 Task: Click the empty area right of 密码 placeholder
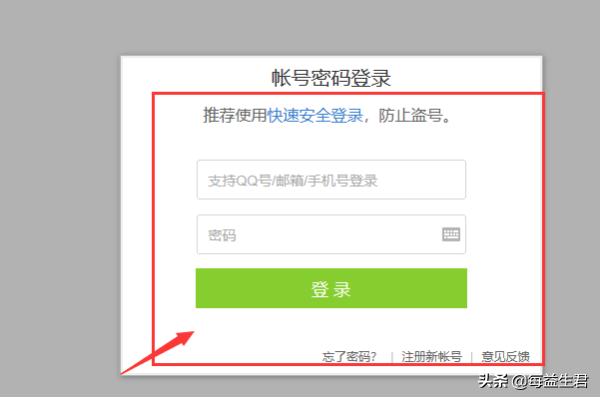(339, 234)
